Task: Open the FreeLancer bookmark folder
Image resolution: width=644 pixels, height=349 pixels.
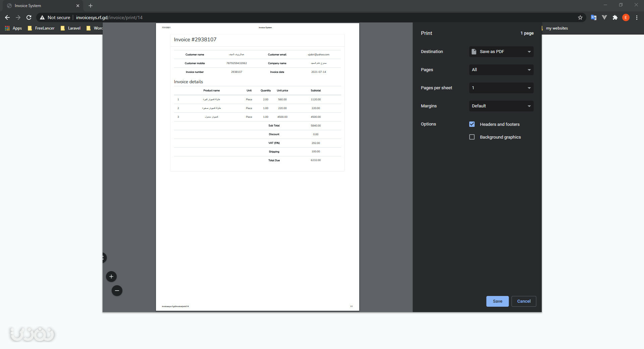Action: point(41,28)
